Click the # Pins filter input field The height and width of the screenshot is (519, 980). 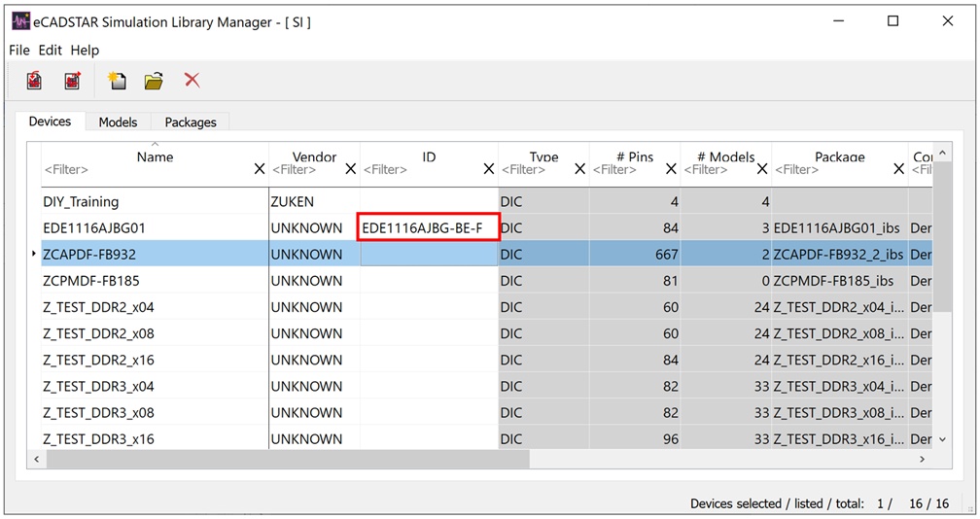pos(627,169)
